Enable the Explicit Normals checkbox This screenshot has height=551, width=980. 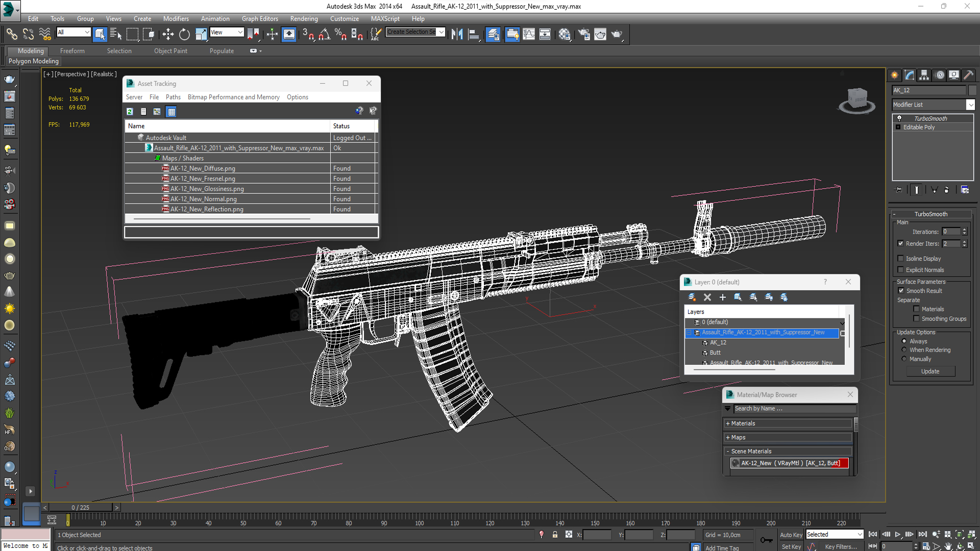coord(901,270)
